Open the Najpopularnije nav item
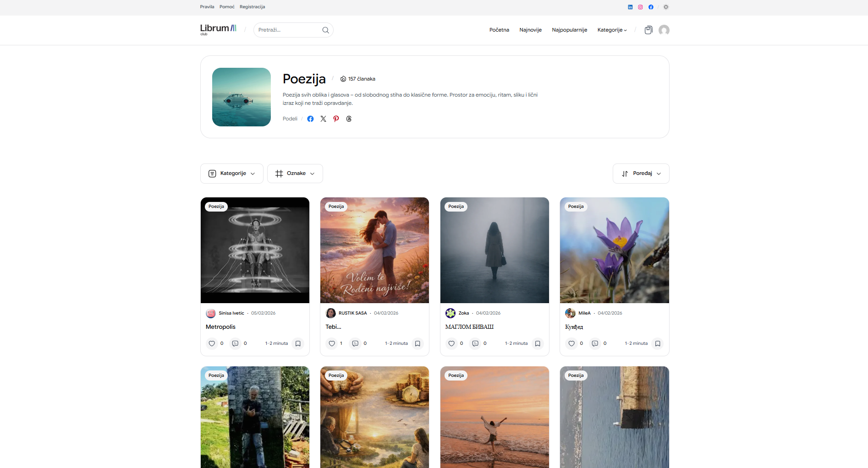The height and width of the screenshot is (468, 868). point(569,30)
